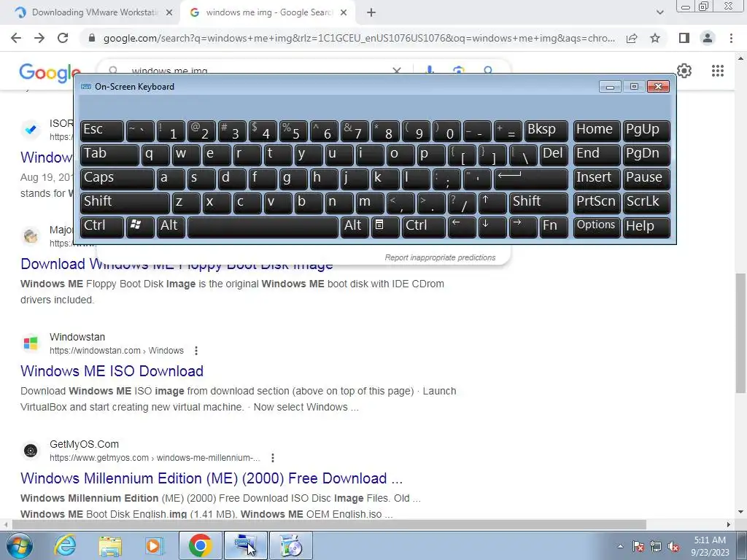
Task: Open Chrome three-dot menu
Action: point(731,38)
